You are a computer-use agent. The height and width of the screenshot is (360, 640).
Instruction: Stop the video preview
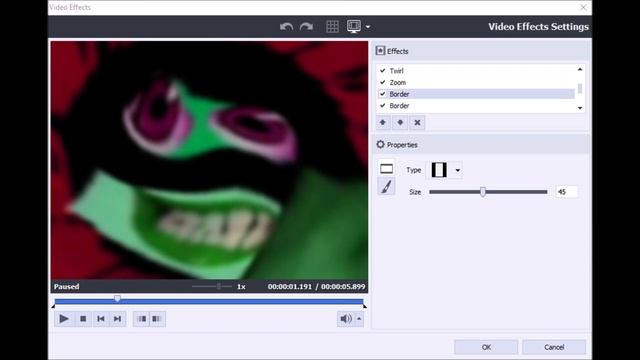coord(83,319)
